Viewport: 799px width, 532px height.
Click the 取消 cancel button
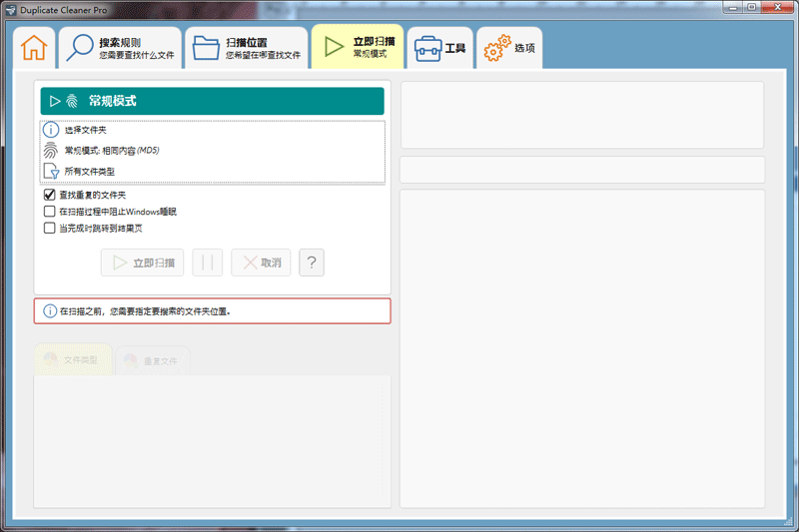pyautogui.click(x=261, y=263)
